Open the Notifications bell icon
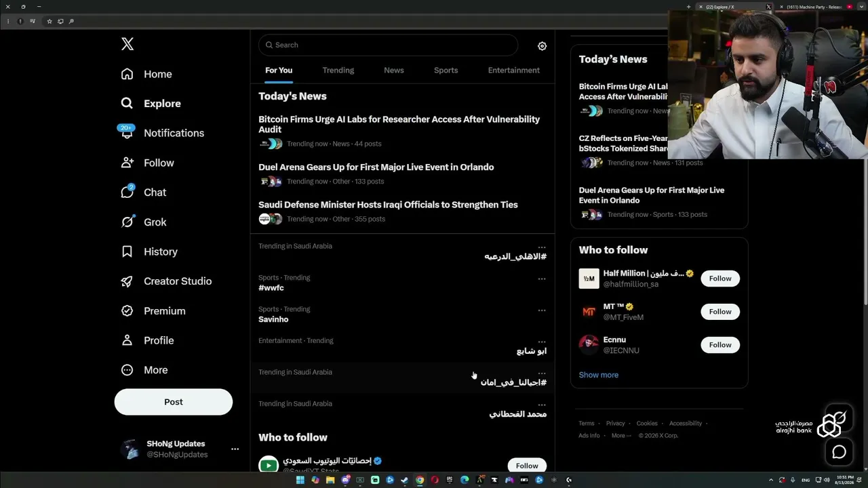This screenshot has width=868, height=488. [127, 133]
